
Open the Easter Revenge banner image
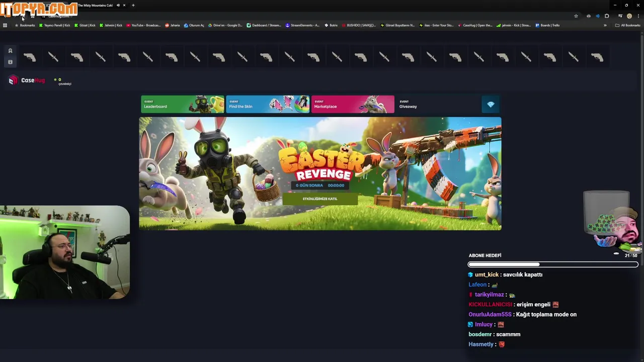[320, 173]
